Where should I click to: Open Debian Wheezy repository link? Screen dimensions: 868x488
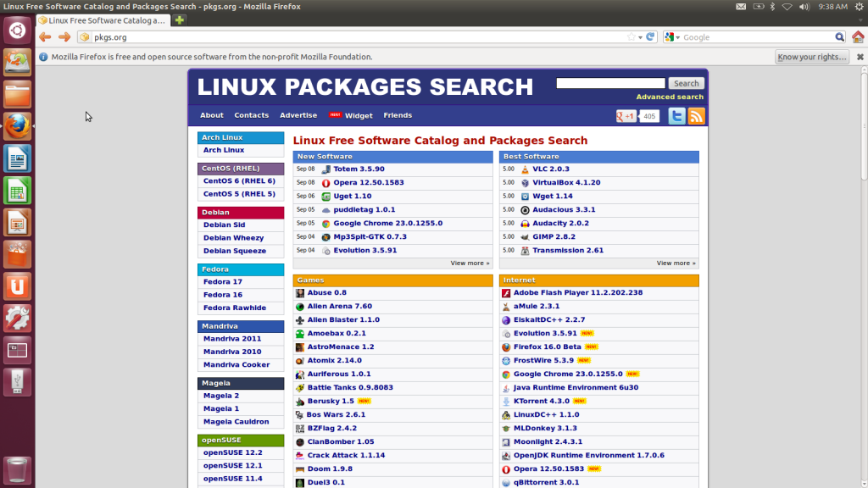[x=233, y=238]
